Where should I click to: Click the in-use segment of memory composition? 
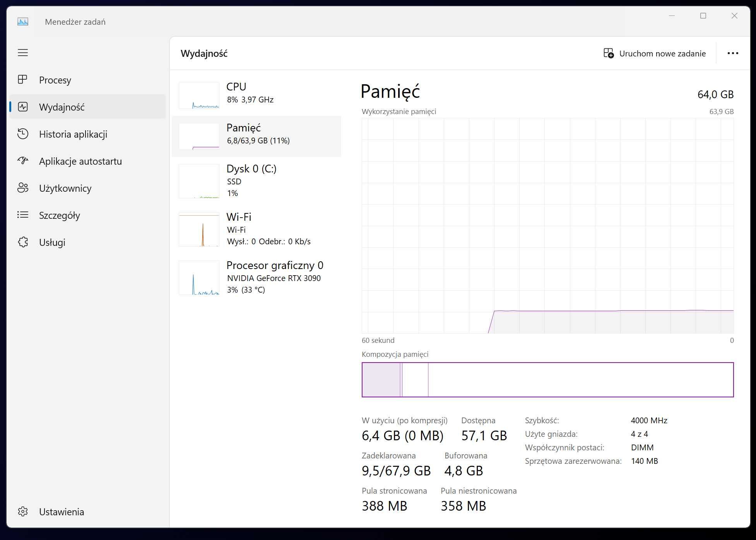pos(381,380)
